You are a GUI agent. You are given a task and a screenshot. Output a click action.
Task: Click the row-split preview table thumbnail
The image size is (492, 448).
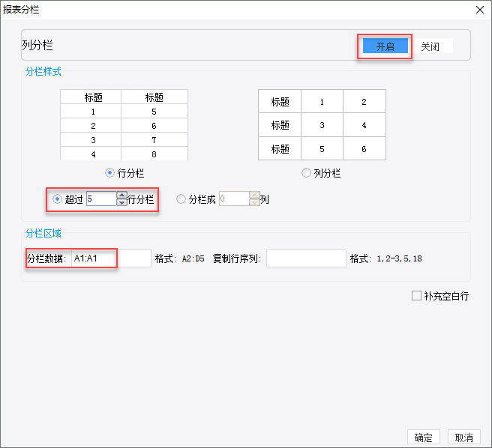click(124, 125)
